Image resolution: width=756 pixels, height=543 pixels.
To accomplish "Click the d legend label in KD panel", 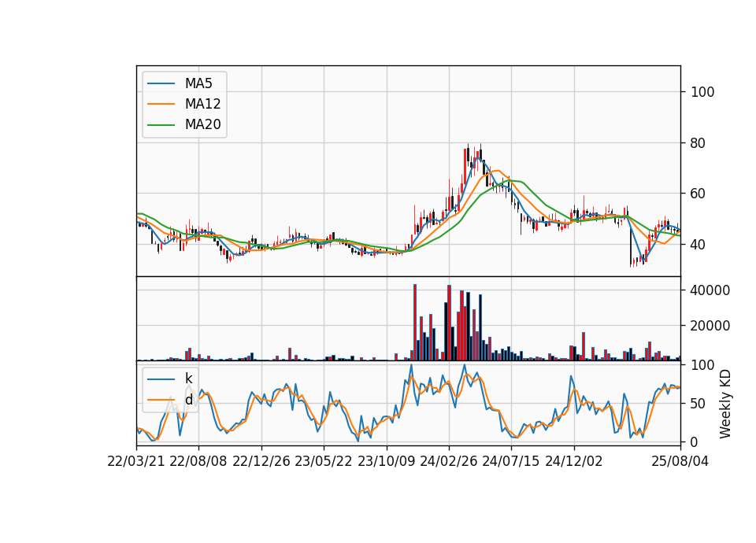I will tap(188, 400).
